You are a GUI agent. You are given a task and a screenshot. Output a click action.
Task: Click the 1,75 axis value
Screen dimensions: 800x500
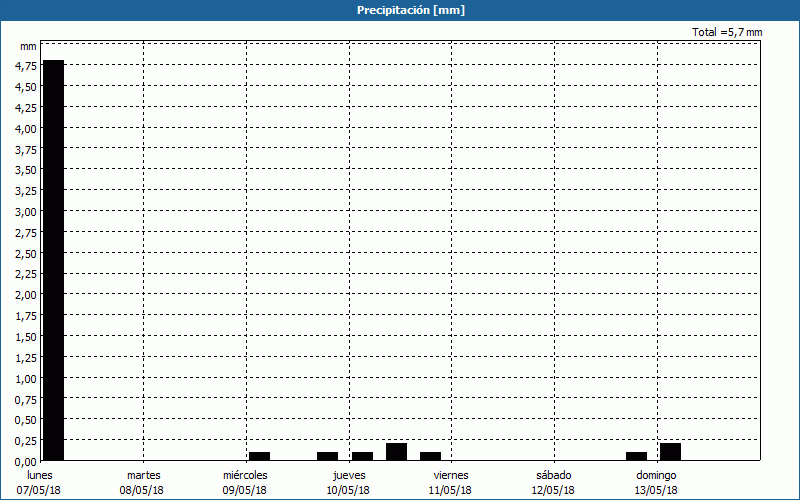[x=26, y=316]
